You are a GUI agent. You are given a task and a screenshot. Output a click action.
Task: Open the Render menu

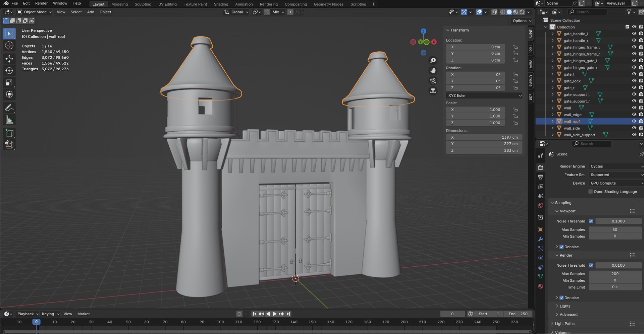point(41,3)
